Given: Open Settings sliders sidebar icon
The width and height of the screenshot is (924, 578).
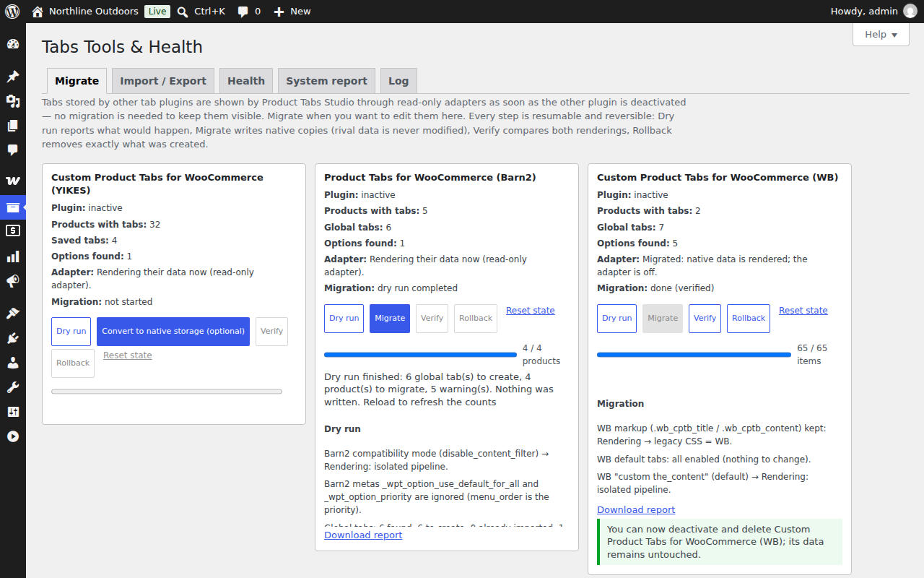Looking at the screenshot, I should click(x=13, y=412).
